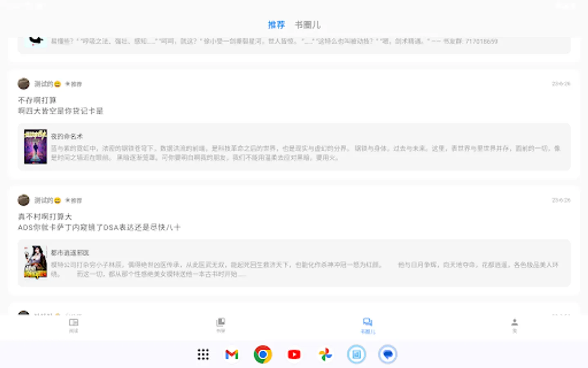Click the emoji next to username 测试的
588x368 pixels.
[57, 84]
